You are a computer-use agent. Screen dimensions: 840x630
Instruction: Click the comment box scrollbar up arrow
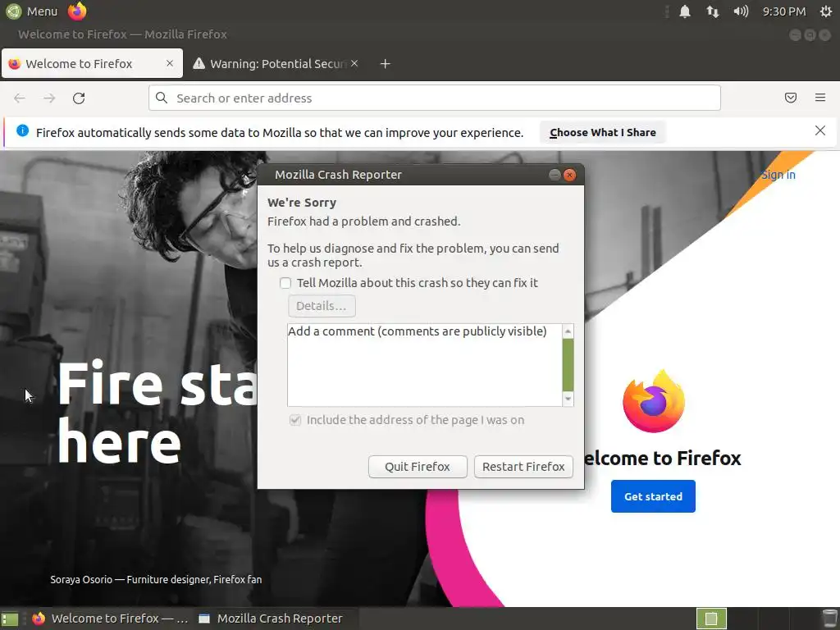(568, 331)
